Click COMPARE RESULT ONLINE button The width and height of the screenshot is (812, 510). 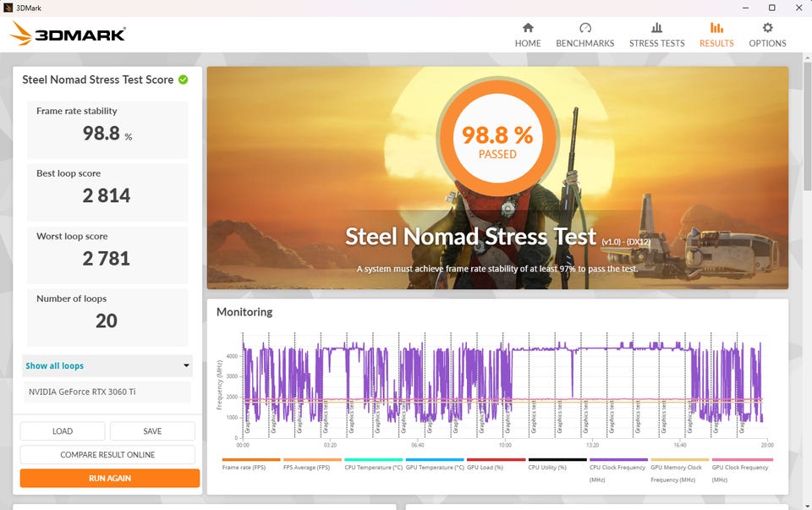(107, 454)
